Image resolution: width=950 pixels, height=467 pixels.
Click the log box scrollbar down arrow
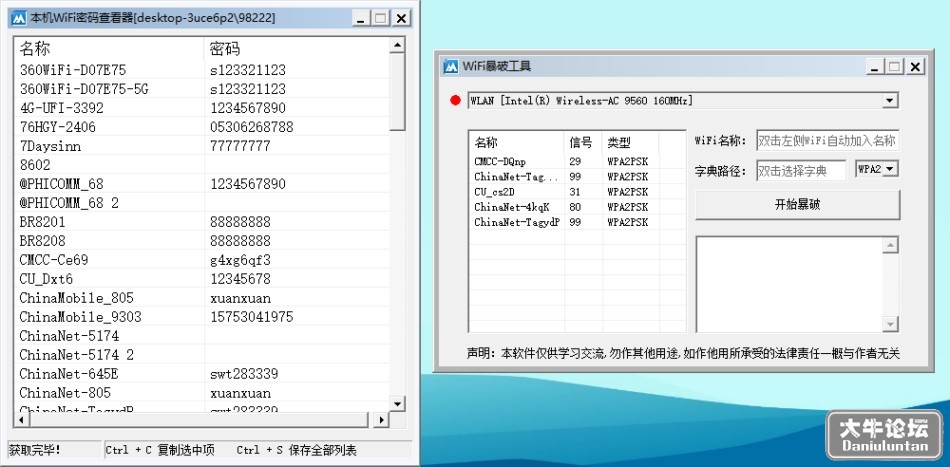(x=891, y=324)
